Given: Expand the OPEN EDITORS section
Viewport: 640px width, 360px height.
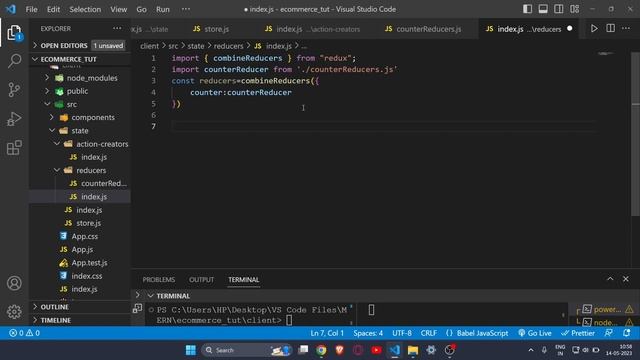Looking at the screenshot, I should tap(64, 45).
